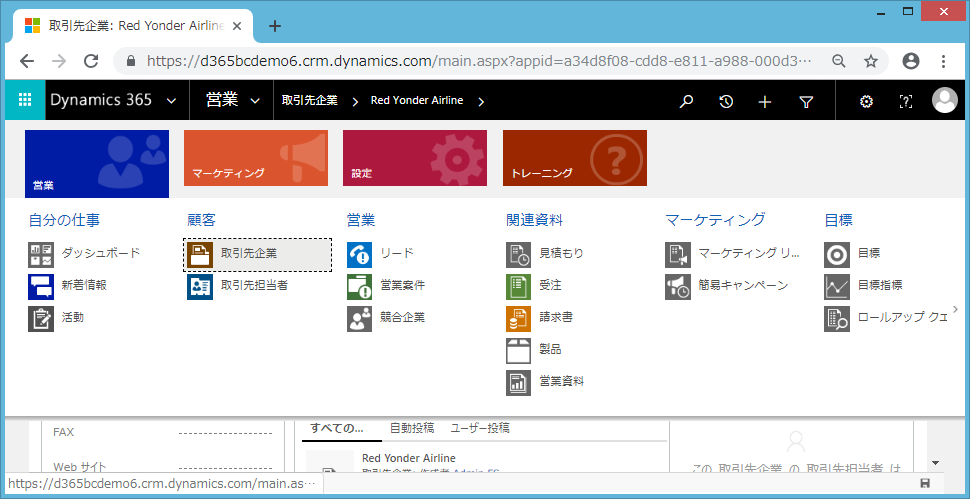Screen dimensions: 970x499
Task: Click Red Yonder Airline in the breadcrumb
Action: coord(417,101)
